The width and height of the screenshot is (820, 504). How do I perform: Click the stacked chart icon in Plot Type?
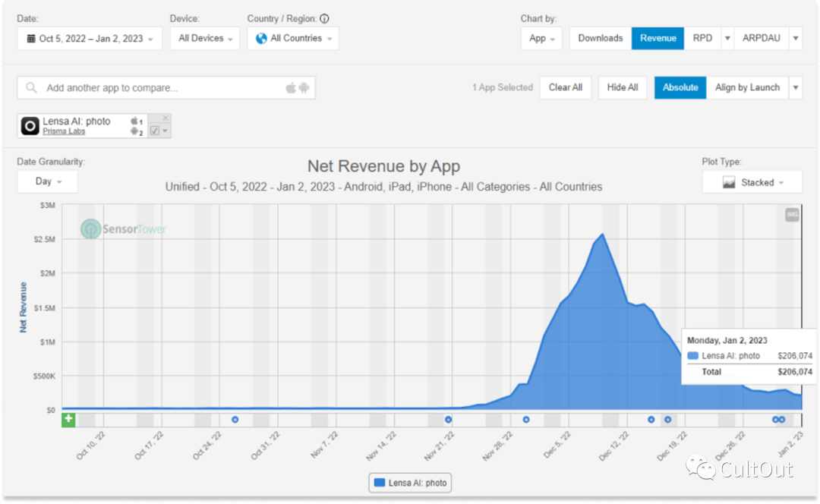[x=729, y=182]
